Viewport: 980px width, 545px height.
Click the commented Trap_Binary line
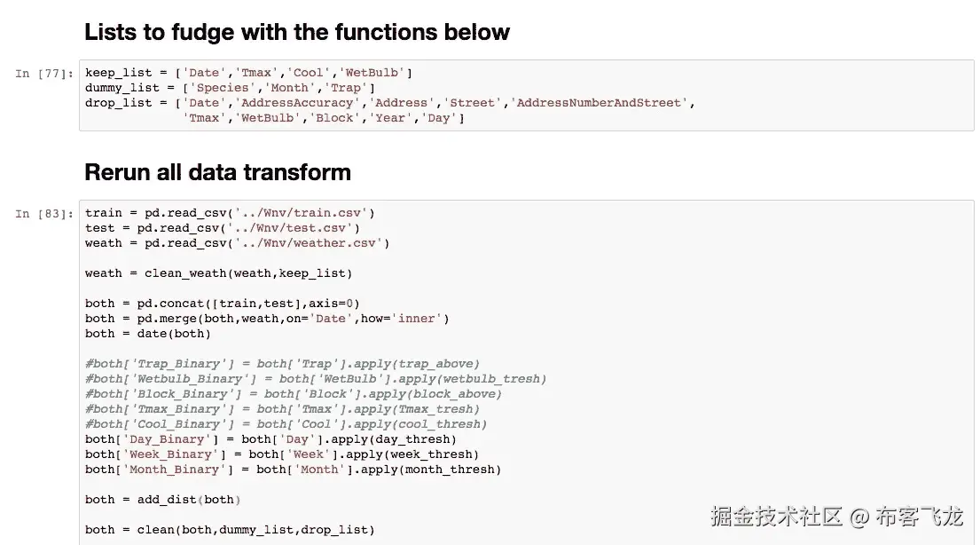[x=282, y=364]
